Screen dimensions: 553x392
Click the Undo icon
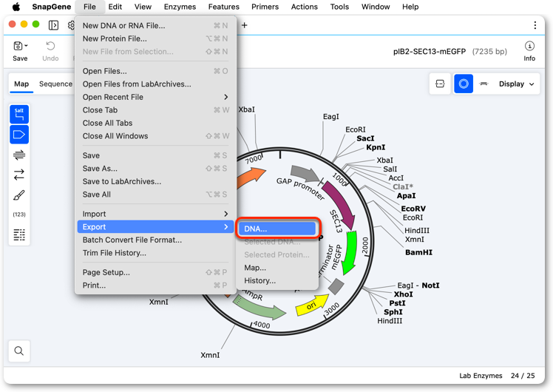50,46
